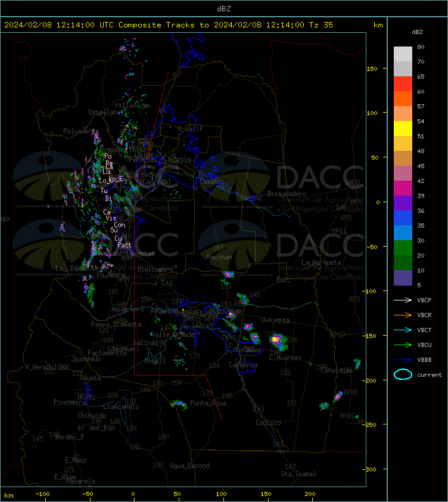Image resolution: width=448 pixels, height=502 pixels.
Task: Pick the bright green 20-30 dBZ swatch
Action: [x=403, y=247]
